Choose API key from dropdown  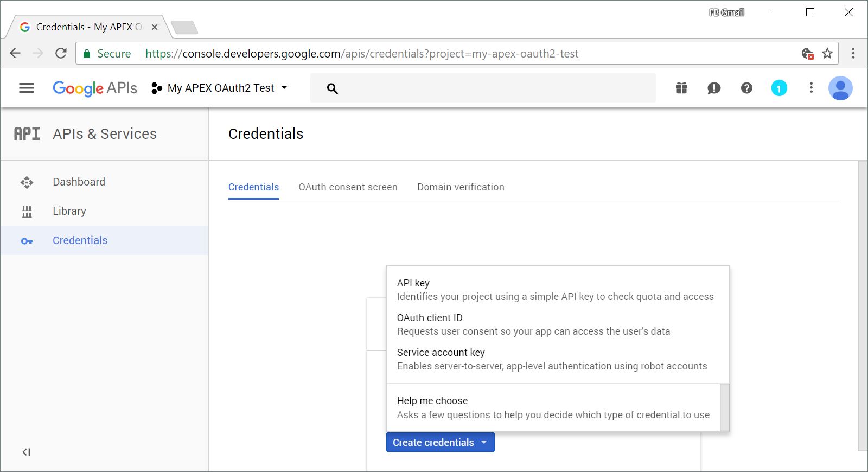(558, 290)
